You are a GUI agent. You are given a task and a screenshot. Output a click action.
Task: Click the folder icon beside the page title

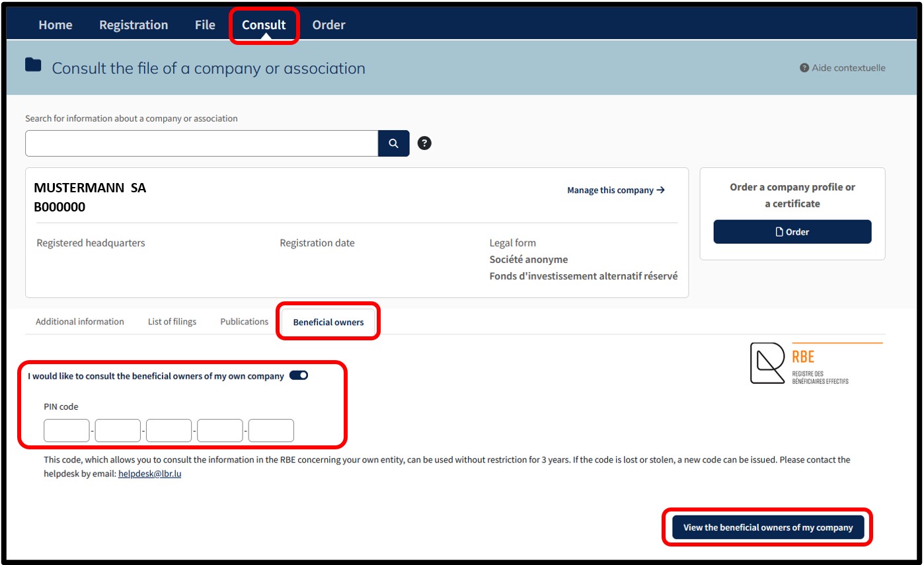pyautogui.click(x=33, y=65)
